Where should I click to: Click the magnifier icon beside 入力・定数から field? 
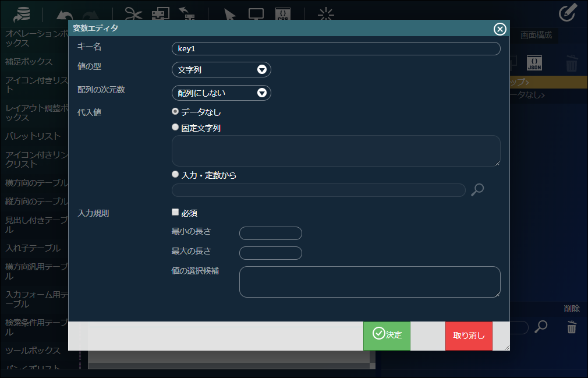point(477,190)
